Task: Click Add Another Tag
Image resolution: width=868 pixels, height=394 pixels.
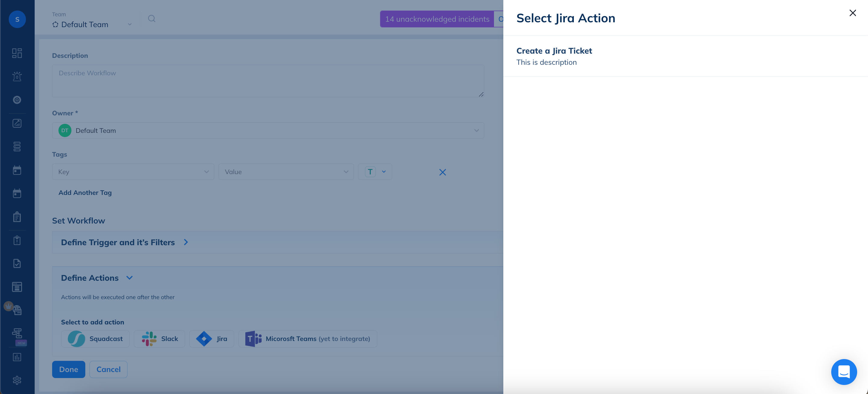Action: coord(85,192)
